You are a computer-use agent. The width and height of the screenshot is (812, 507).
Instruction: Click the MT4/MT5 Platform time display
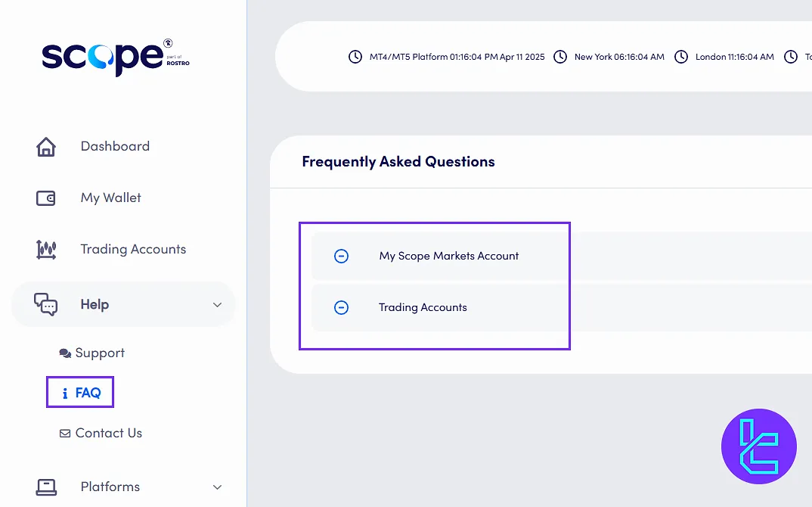pos(457,57)
